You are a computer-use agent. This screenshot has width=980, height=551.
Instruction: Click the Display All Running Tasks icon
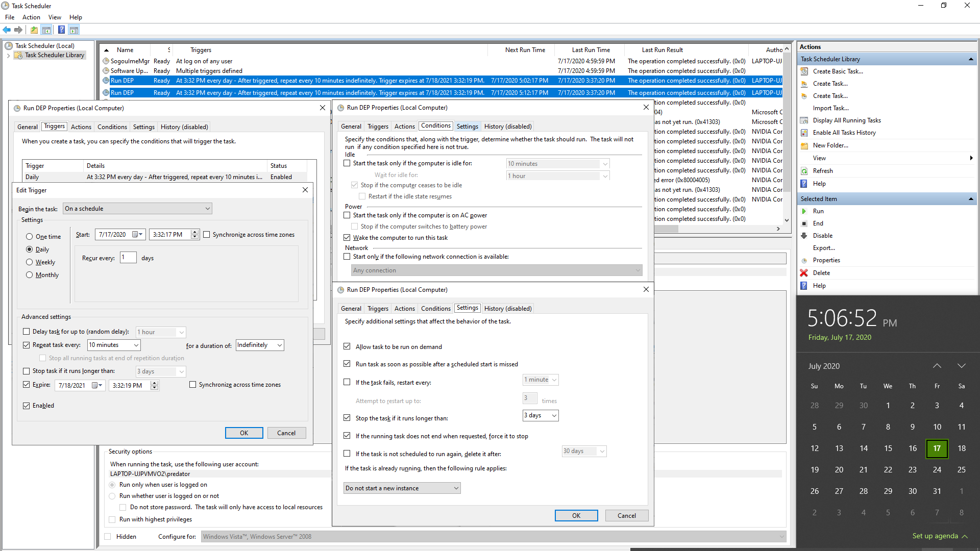coord(804,120)
